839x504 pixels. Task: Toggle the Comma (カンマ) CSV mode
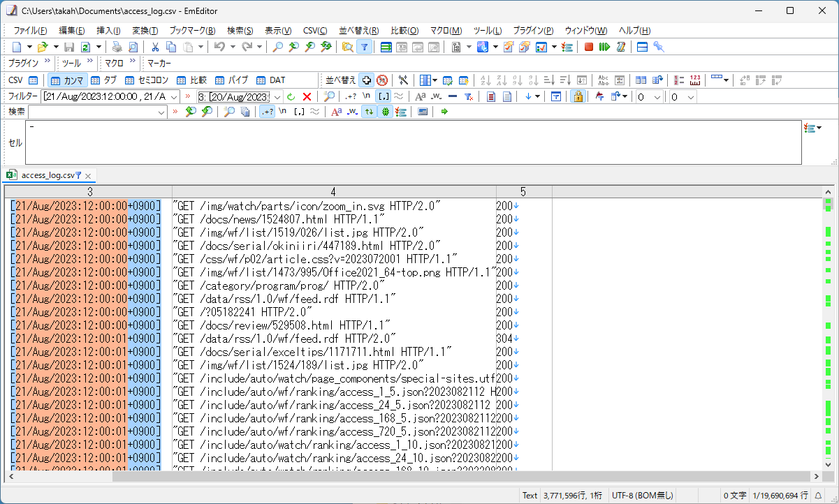coord(68,80)
